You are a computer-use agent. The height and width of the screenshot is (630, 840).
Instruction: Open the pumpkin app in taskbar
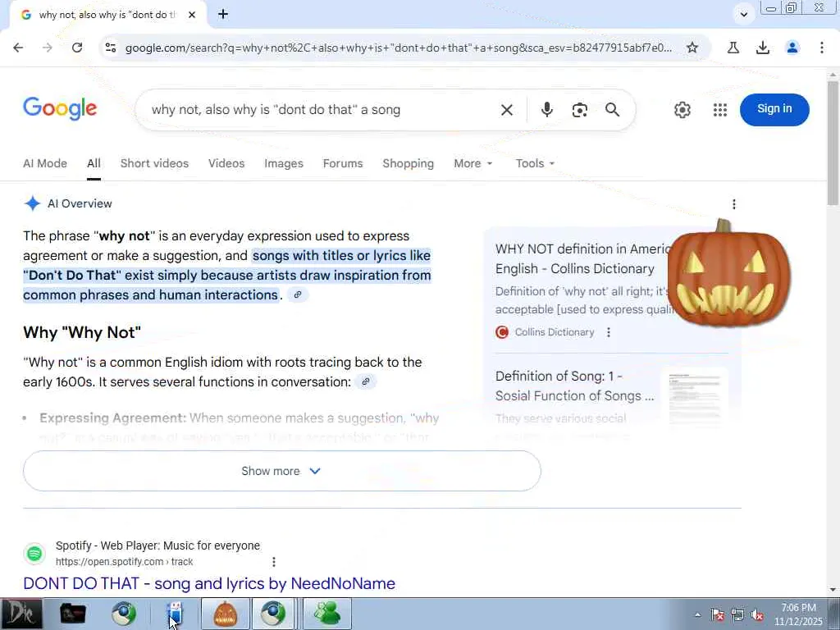226,614
